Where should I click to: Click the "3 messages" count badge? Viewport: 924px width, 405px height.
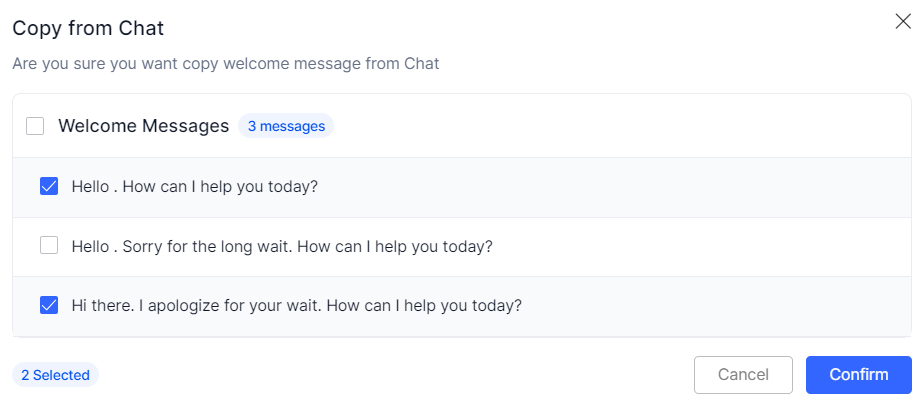(286, 126)
